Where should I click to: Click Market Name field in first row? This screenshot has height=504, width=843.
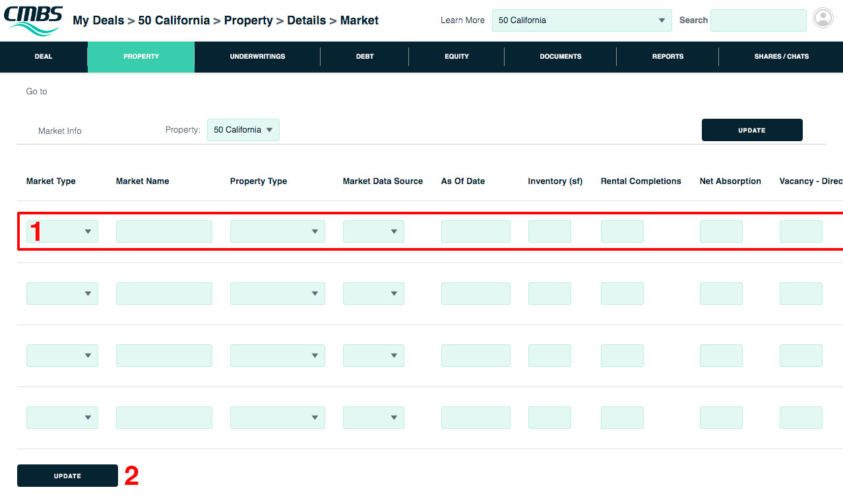[164, 232]
